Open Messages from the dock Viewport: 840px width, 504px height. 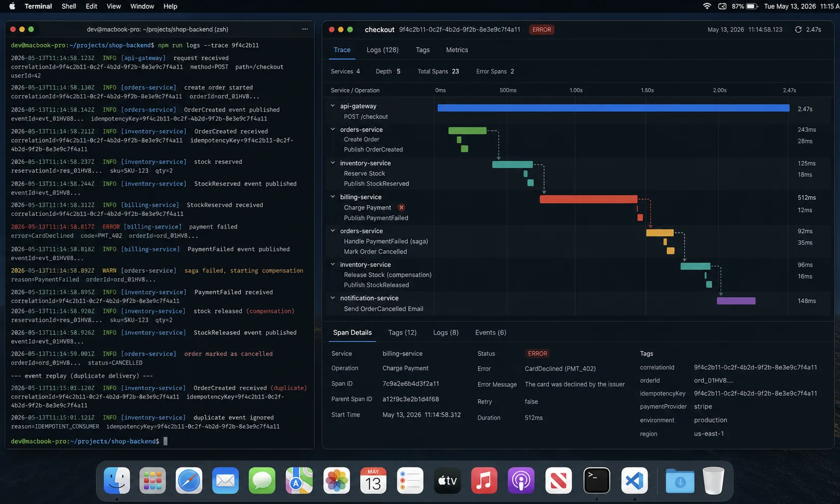click(x=262, y=480)
